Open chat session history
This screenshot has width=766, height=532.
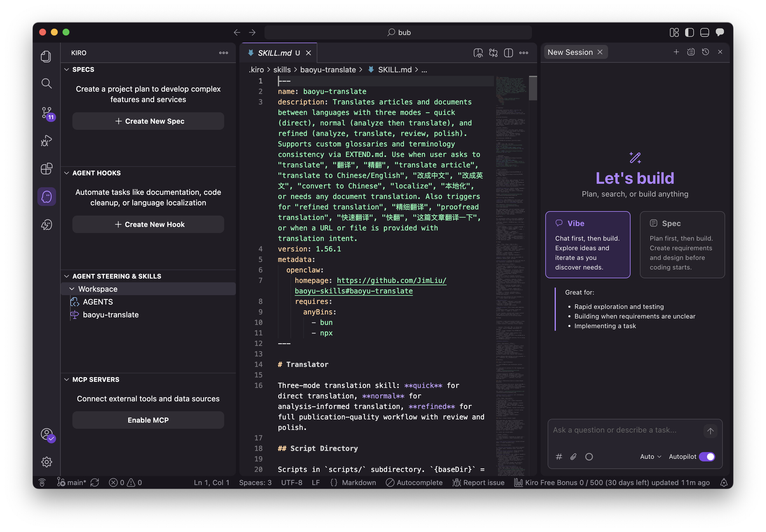coord(706,52)
